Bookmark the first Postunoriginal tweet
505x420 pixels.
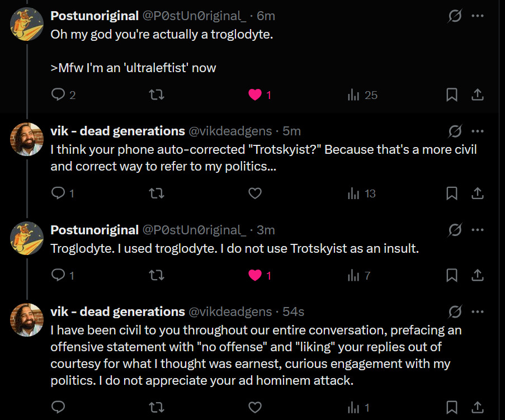[x=452, y=95]
